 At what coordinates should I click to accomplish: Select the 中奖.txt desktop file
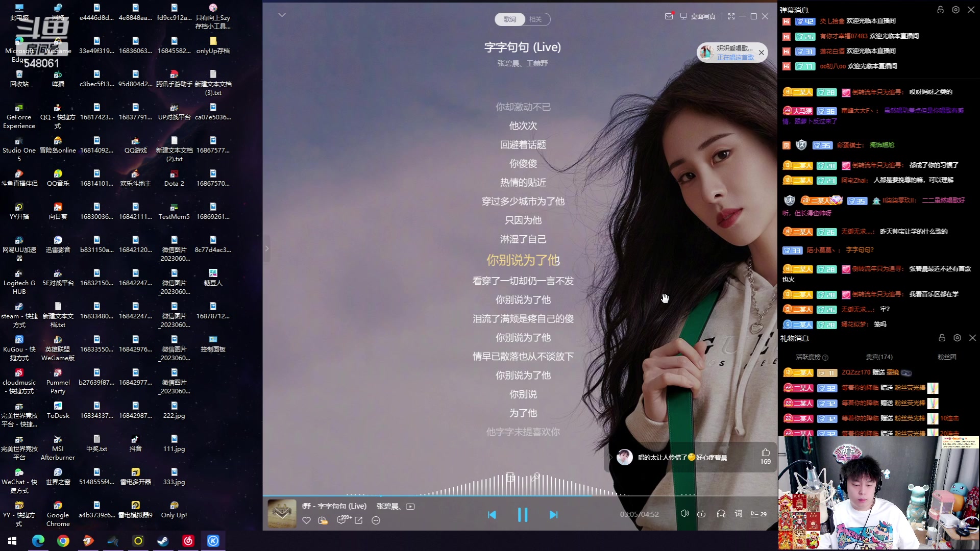tap(96, 443)
